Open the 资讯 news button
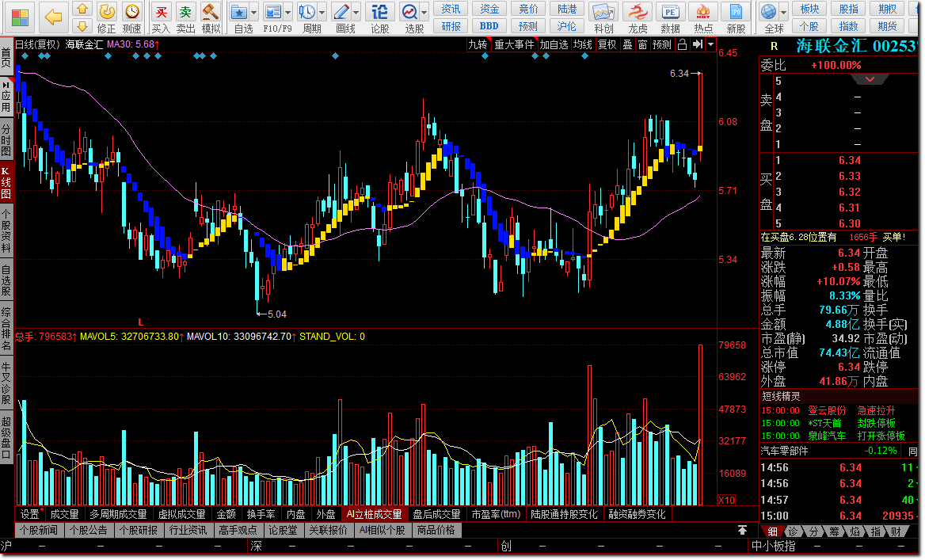The height and width of the screenshot is (560, 925). click(451, 9)
